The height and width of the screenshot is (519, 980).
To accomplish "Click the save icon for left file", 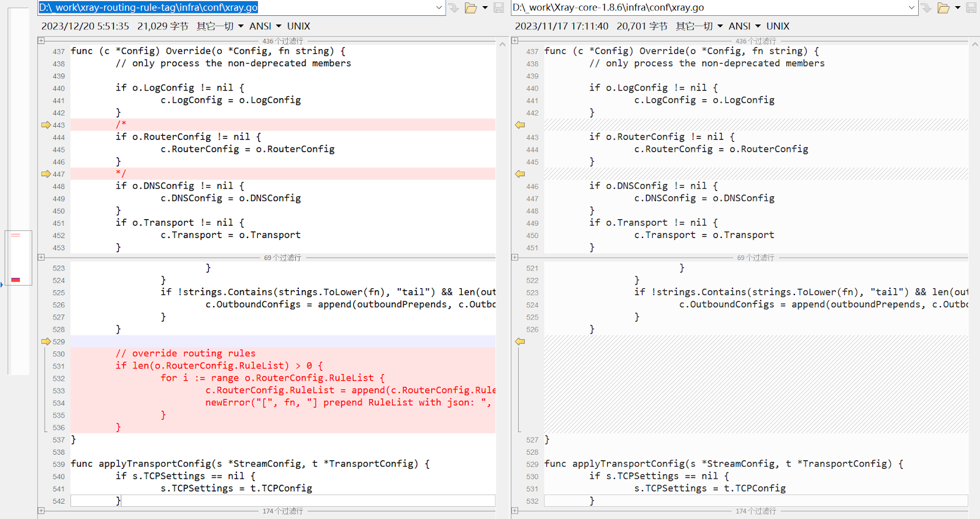I will point(499,8).
